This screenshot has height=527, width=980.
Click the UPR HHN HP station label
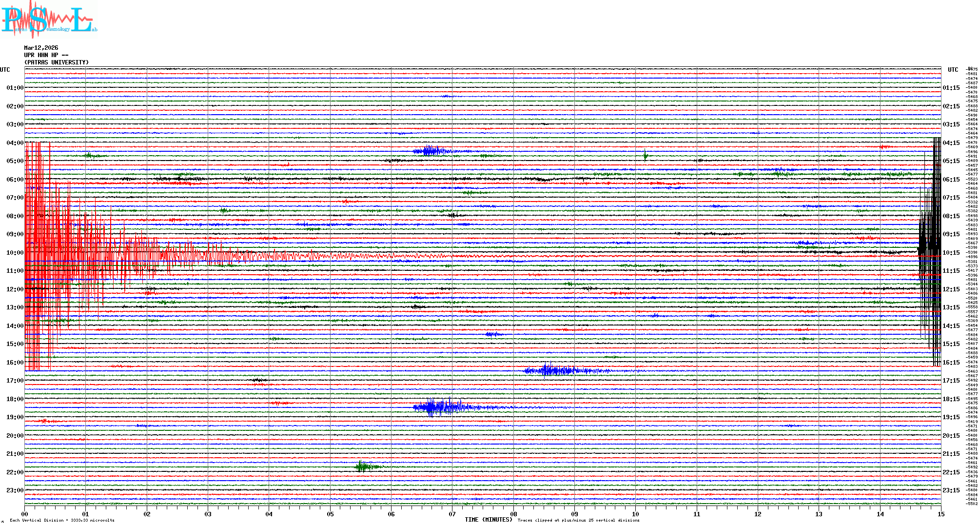pyautogui.click(x=46, y=55)
